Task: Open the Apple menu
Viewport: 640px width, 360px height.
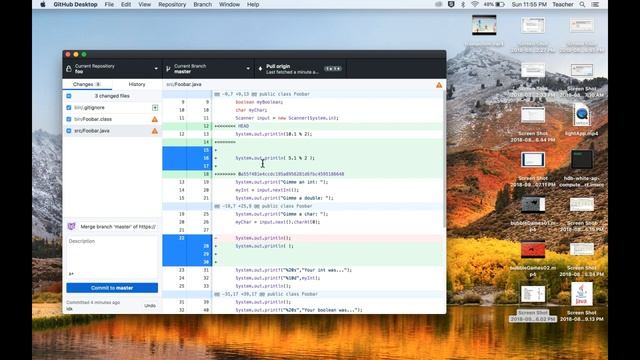Action: (43, 4)
